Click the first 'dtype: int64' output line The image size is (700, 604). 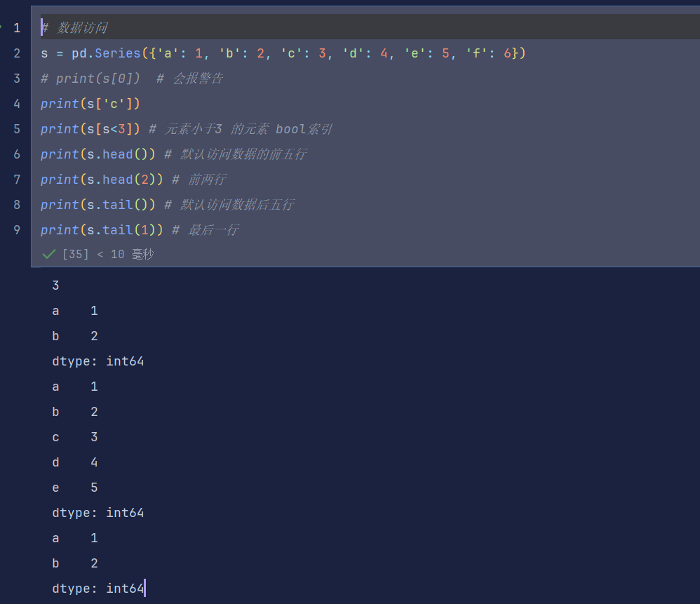(97, 361)
